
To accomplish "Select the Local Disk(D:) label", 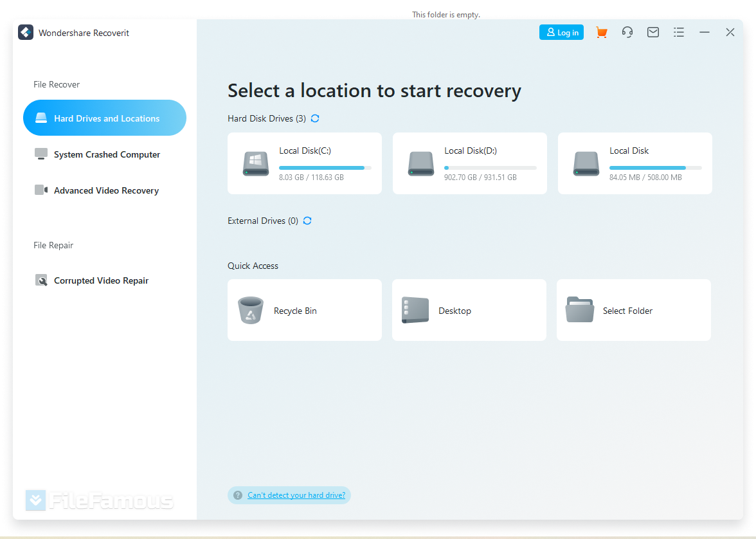I will (x=470, y=151).
